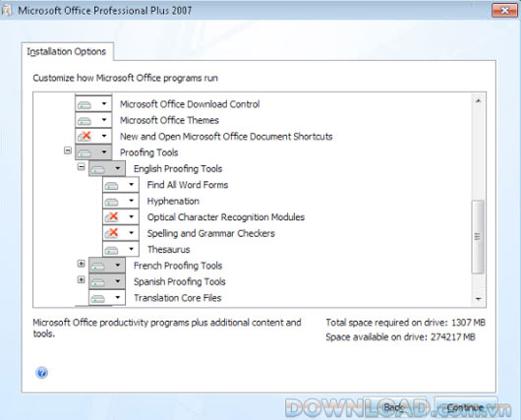521x420 pixels.
Task: Open dropdown arrow for Thesaurus
Action: pos(132,249)
